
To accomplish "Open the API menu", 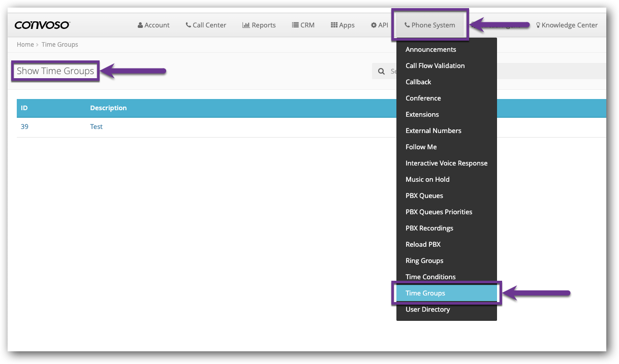I will [x=380, y=25].
